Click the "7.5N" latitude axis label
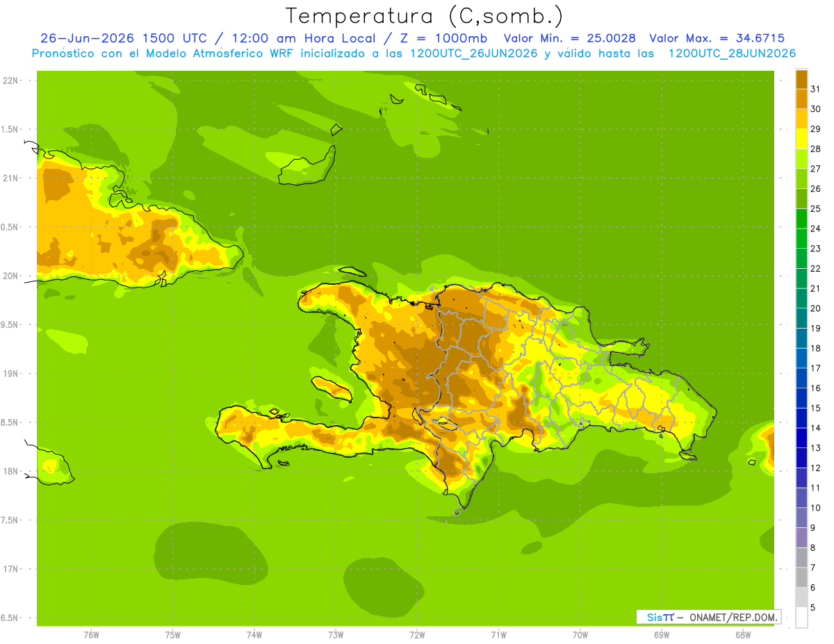The width and height of the screenshot is (834, 644). pos(10,520)
